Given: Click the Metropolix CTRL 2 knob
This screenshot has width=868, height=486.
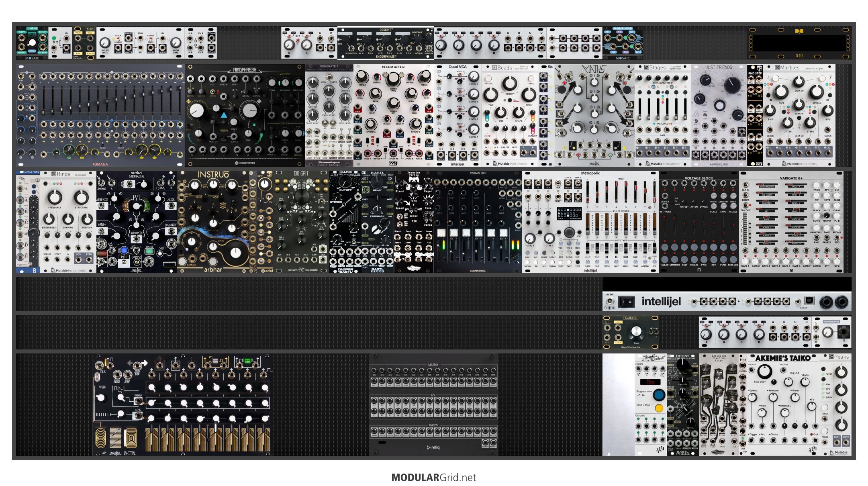Looking at the screenshot, I should coord(549,238).
